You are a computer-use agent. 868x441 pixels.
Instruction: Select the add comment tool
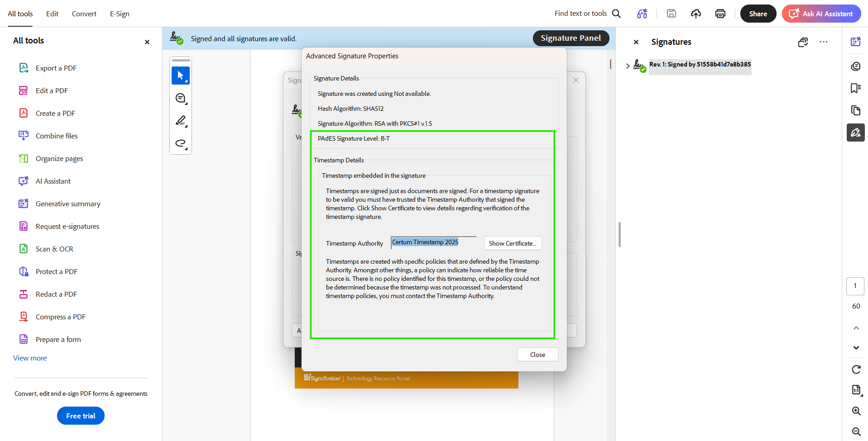pyautogui.click(x=180, y=98)
